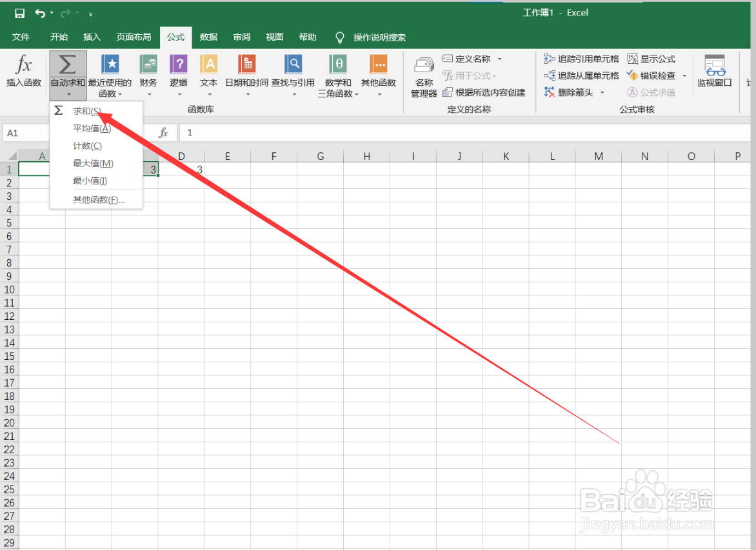
Task: Expand the More Functions (其他函数) dropdown arrow
Action: point(379,95)
